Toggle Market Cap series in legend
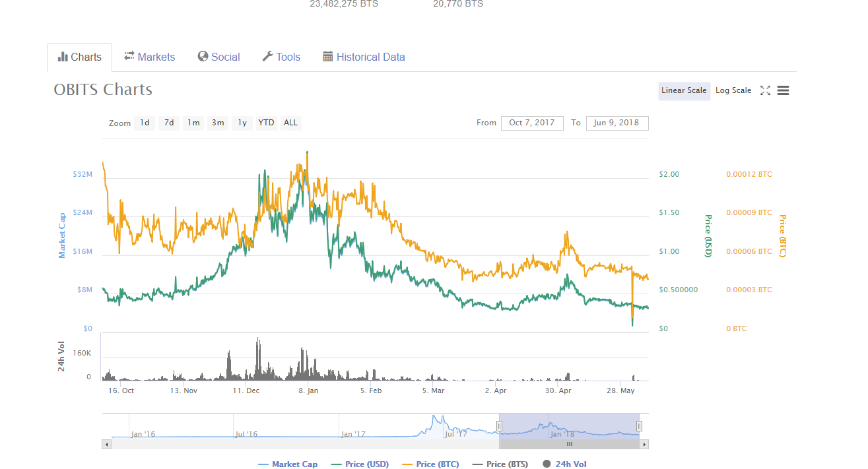 coord(288,464)
